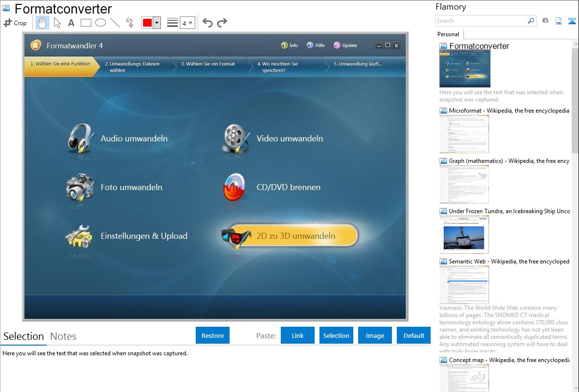Click the red color swatch

[x=147, y=23]
